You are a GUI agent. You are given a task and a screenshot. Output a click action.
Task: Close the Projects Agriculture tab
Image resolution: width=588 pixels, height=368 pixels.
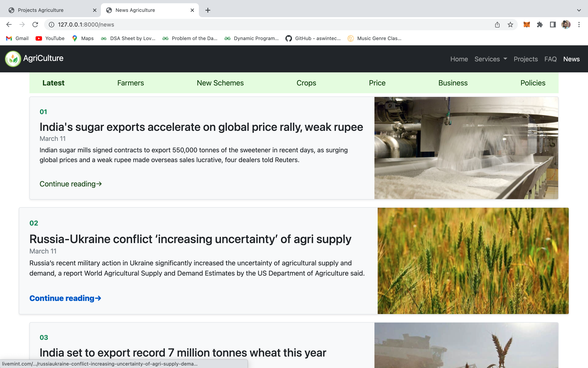click(x=95, y=10)
